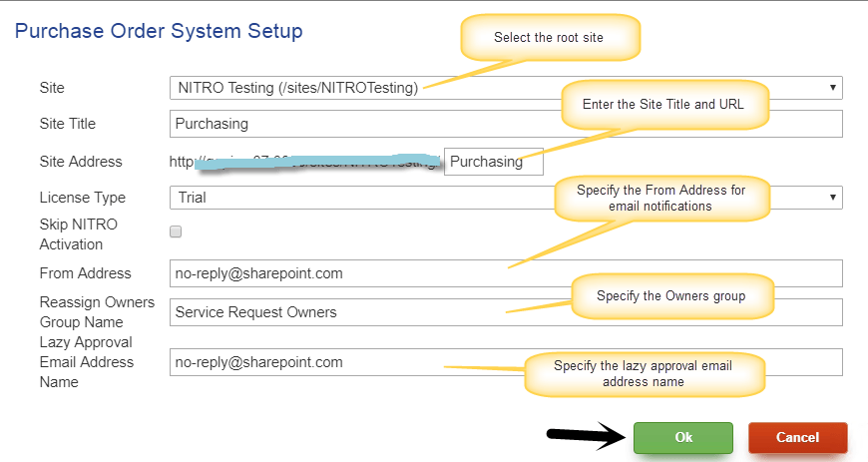This screenshot has width=868, height=462.
Task: Click the Site Address Purchasing URL box
Action: click(x=493, y=162)
